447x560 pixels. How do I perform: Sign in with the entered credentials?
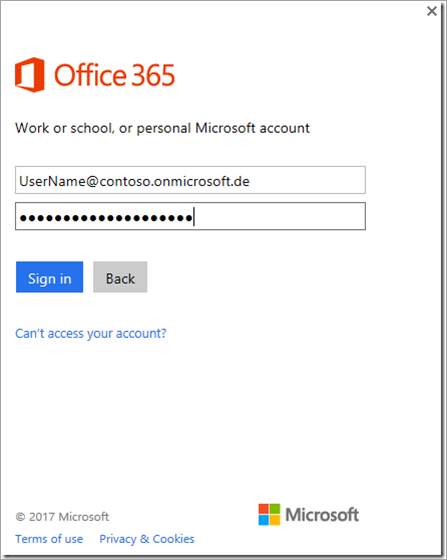pos(50,277)
